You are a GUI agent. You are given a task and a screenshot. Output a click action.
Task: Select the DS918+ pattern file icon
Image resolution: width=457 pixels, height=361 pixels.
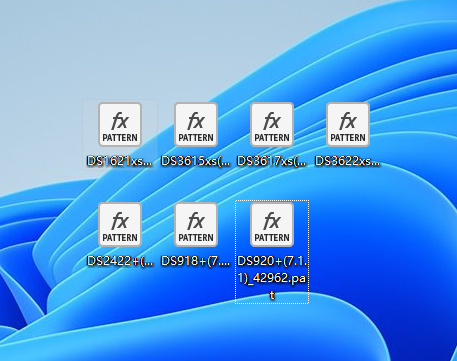[x=196, y=224]
